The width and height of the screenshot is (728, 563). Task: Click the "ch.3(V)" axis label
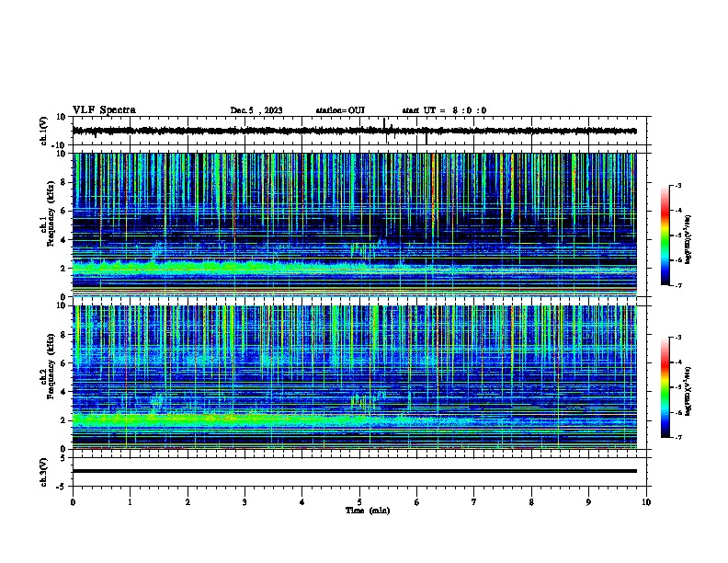point(44,472)
